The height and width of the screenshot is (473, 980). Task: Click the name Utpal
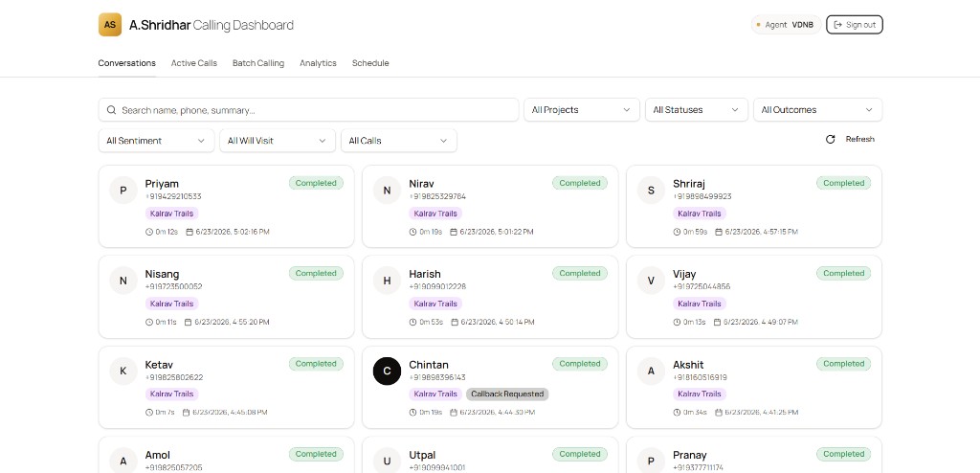pyautogui.click(x=422, y=455)
